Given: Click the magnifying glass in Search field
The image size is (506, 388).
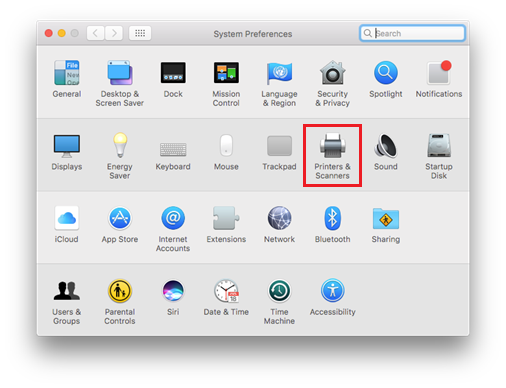Looking at the screenshot, I should click(368, 33).
